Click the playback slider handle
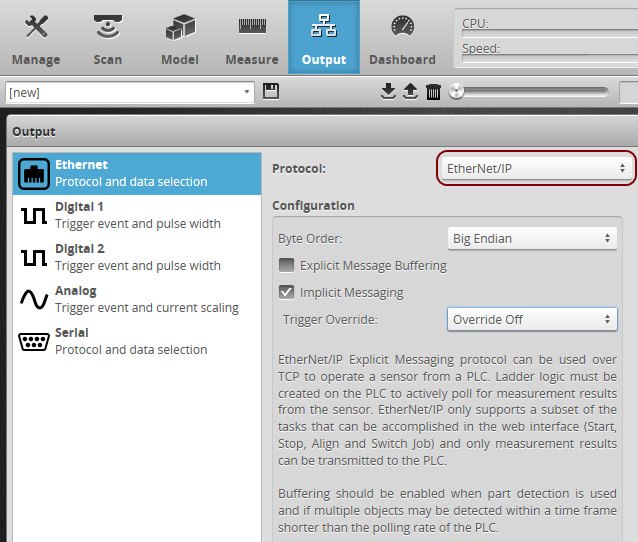This screenshot has width=638, height=542. (457, 91)
